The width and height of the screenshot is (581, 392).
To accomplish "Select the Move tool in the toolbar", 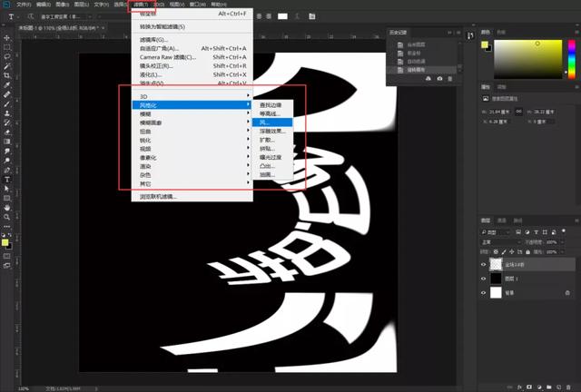I will [7, 34].
